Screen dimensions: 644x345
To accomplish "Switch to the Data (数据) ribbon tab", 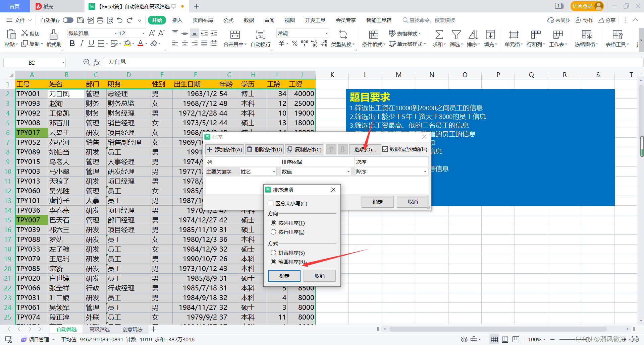I will click(249, 20).
